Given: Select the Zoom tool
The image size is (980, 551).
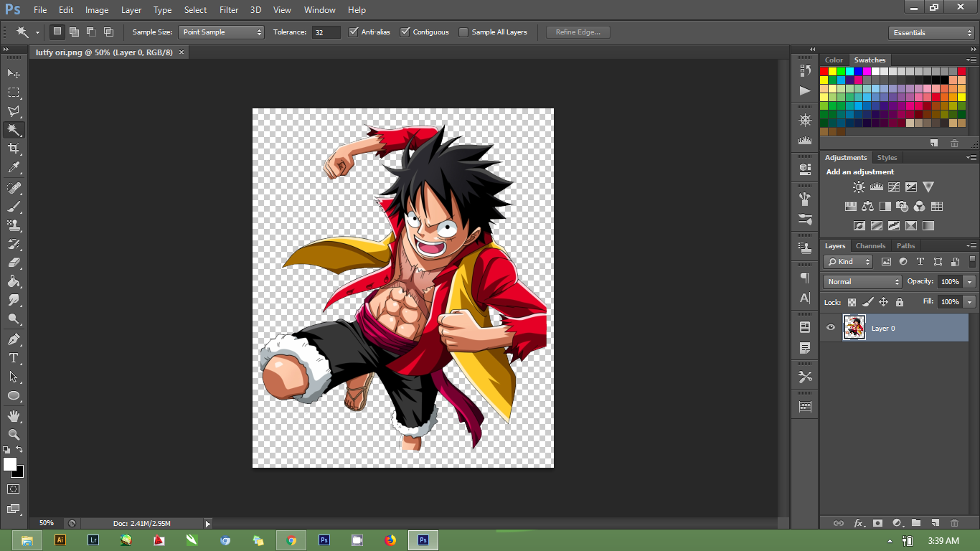Looking at the screenshot, I should [14, 435].
